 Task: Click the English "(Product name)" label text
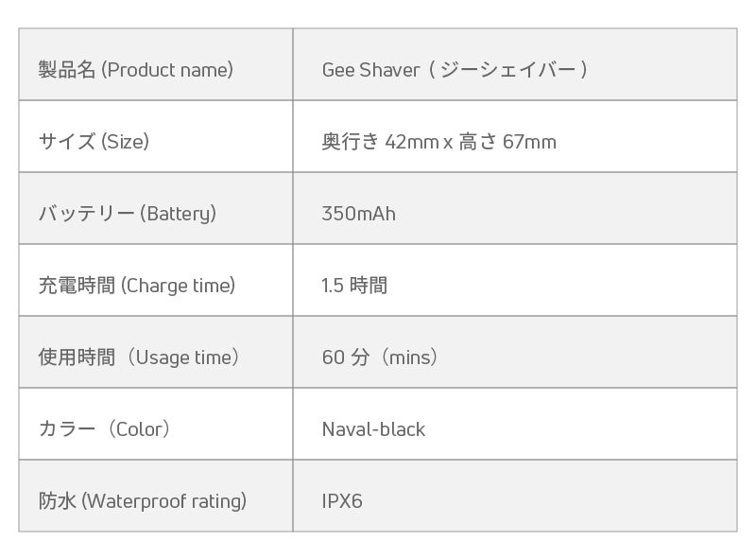pyautogui.click(x=166, y=70)
